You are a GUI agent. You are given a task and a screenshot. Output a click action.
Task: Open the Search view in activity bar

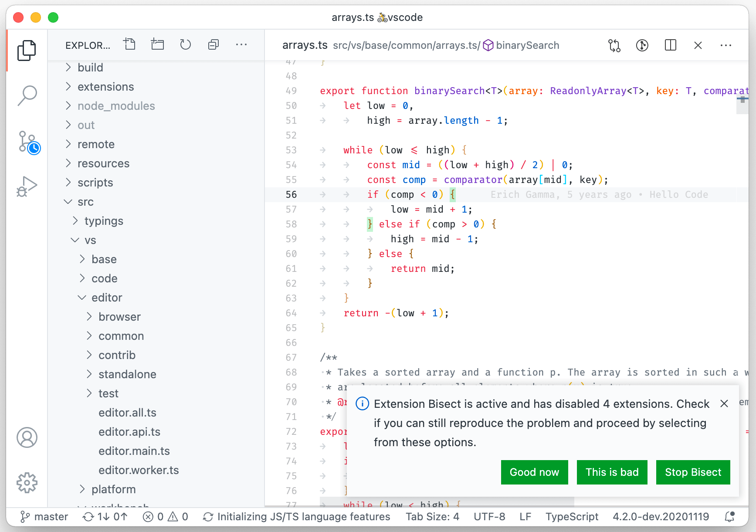click(27, 95)
